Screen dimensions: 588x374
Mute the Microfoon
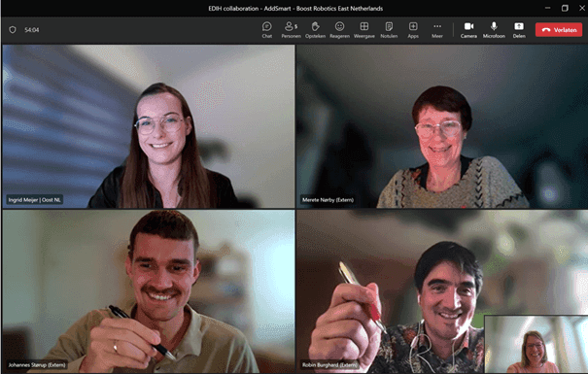(494, 30)
